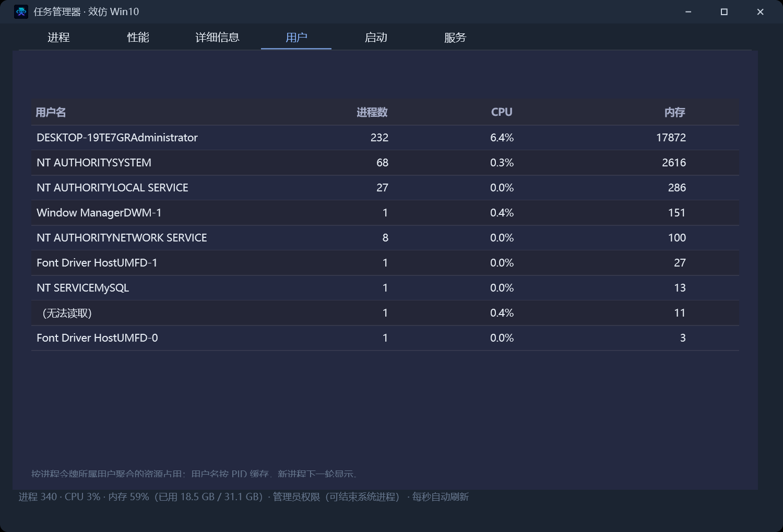This screenshot has height=532, width=783.
Task: Click process count 8 for NETWORK SERVICE
Action: pos(385,238)
